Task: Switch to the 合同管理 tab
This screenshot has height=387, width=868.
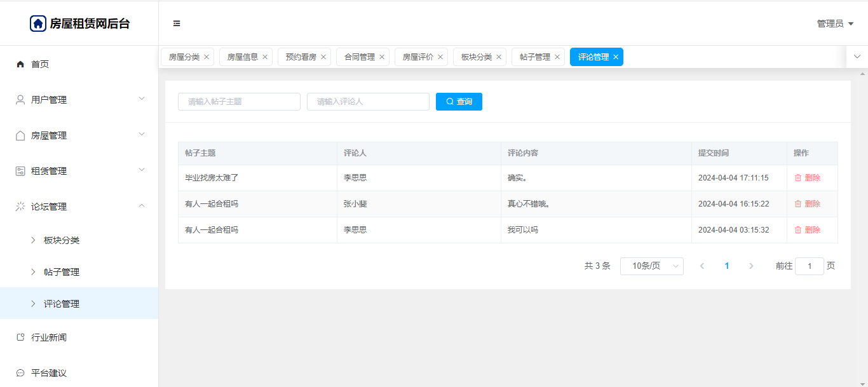Action: (359, 57)
